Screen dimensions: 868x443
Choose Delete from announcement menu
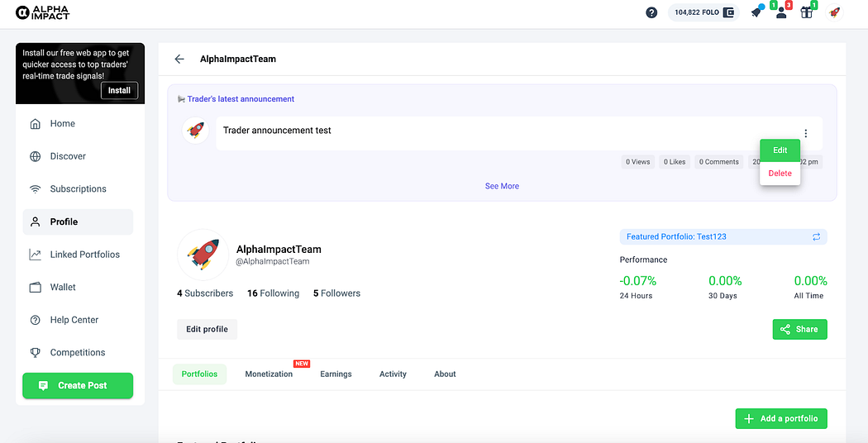click(780, 174)
